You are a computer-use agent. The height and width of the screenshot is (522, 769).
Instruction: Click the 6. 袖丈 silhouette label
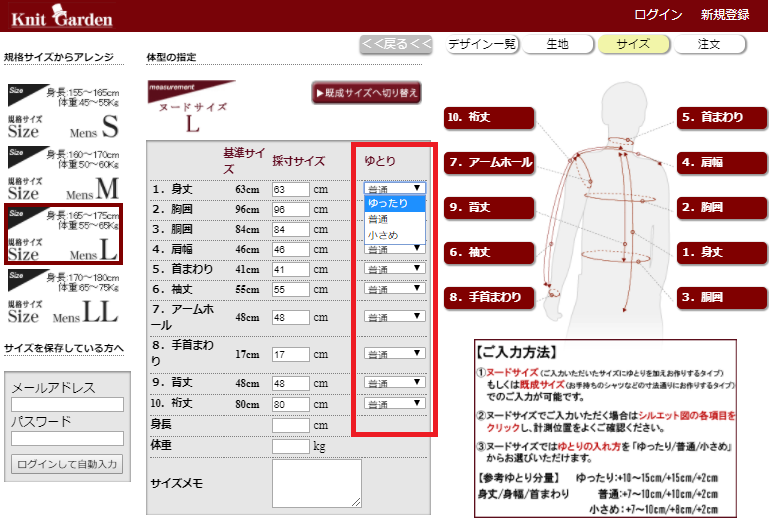tap(489, 253)
